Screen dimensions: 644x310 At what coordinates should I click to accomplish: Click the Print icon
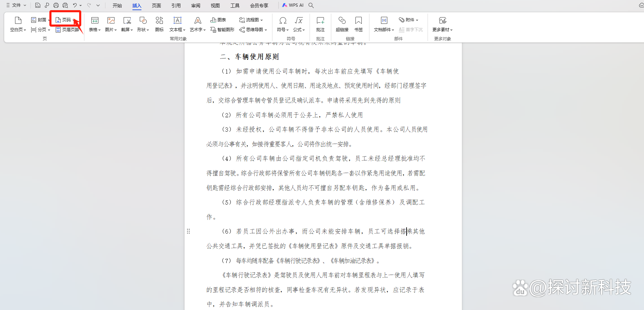pos(56,5)
